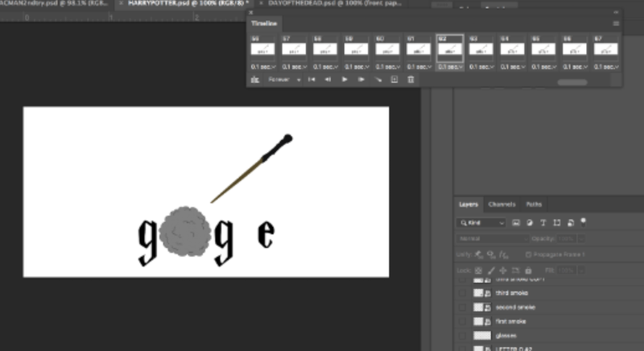
Task: Close the HARRYPOTTER.psd document tab
Action: point(121,3)
